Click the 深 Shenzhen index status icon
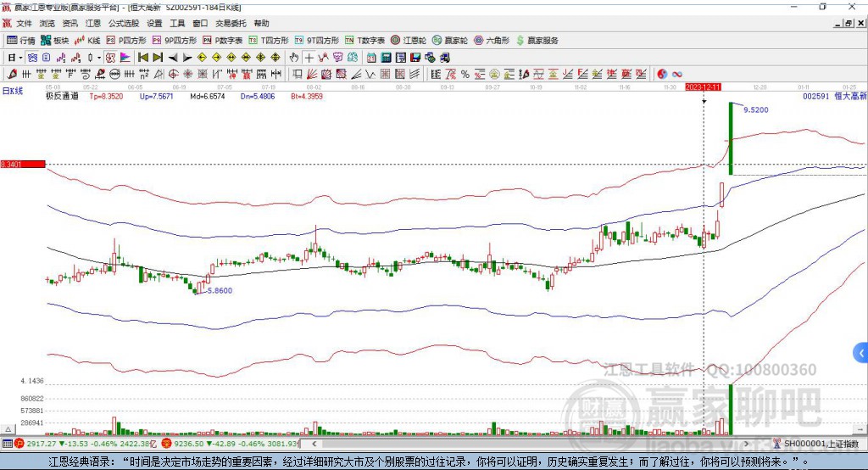 coord(167,444)
